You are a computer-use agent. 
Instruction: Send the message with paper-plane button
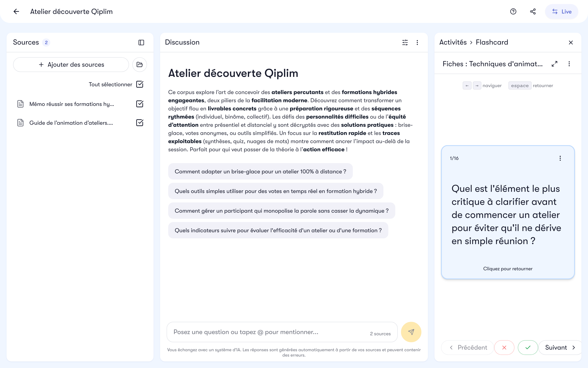(411, 332)
